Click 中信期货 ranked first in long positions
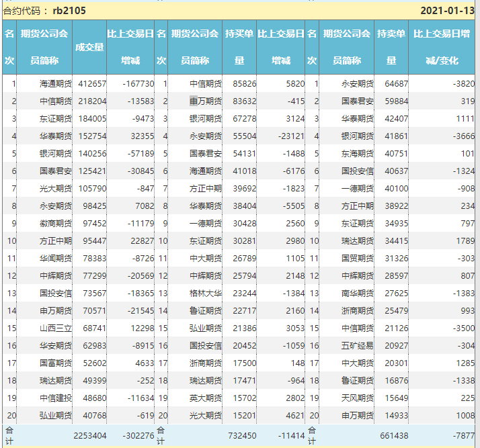Image resolution: width=480 pixels, height=448 pixels. click(x=206, y=83)
